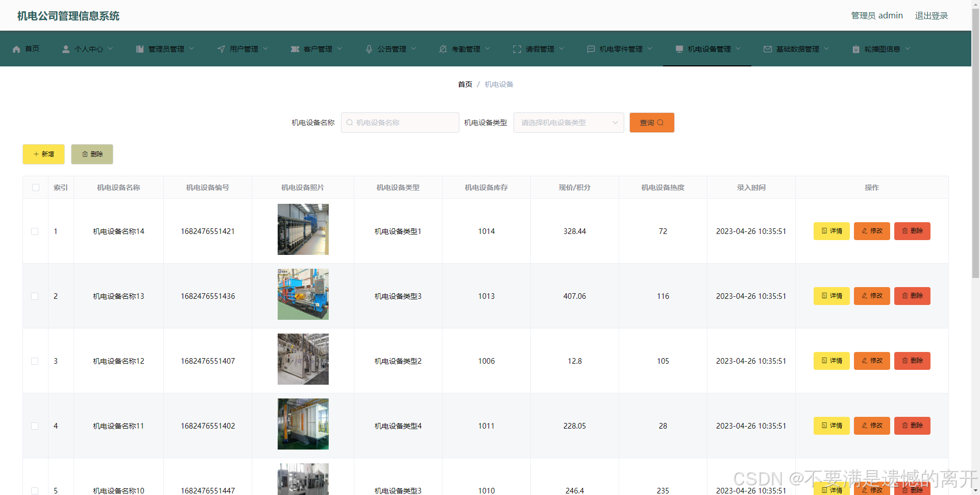Click 修改 pencil icon for 机电设备名称12
This screenshot has width=980, height=495.
[865, 361]
